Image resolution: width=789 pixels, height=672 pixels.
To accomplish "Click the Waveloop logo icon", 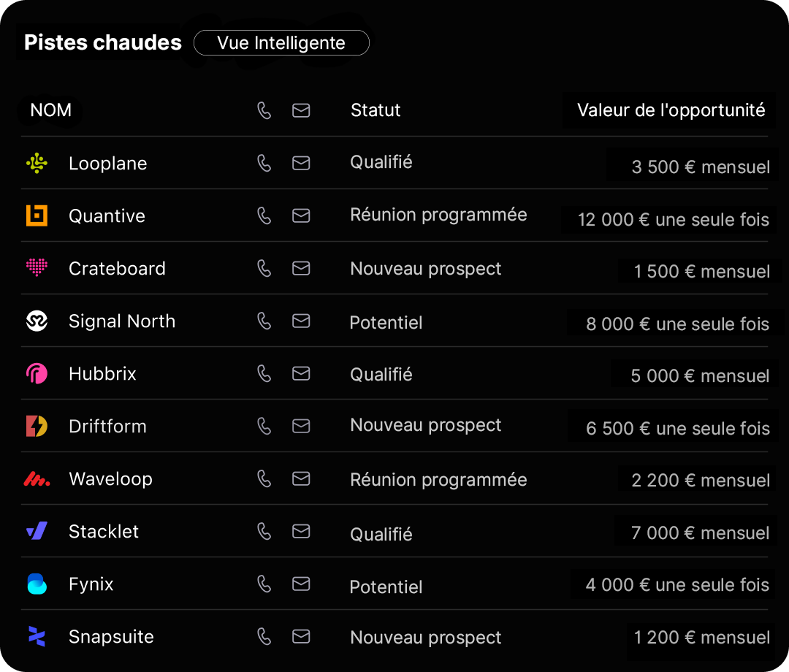I will pos(37,479).
